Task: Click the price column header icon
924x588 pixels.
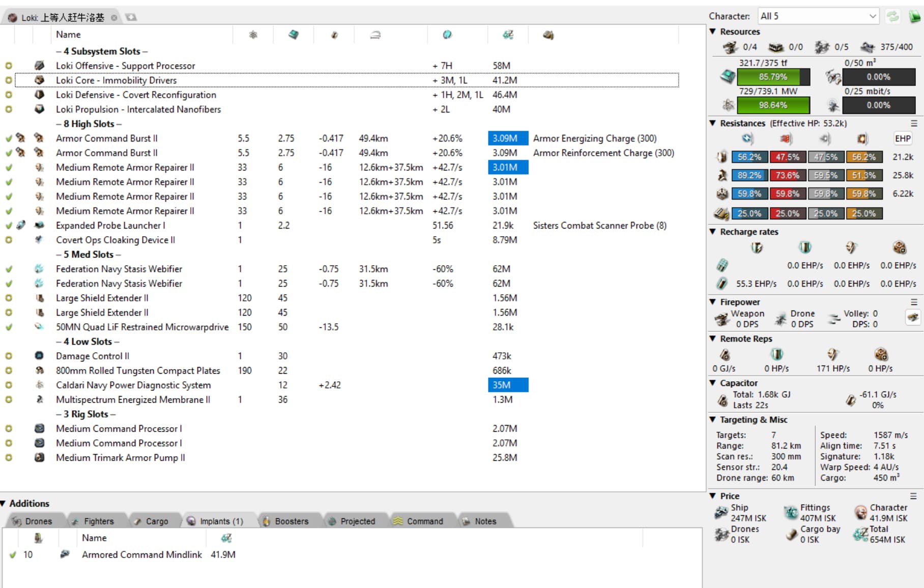Action: pyautogui.click(x=508, y=35)
